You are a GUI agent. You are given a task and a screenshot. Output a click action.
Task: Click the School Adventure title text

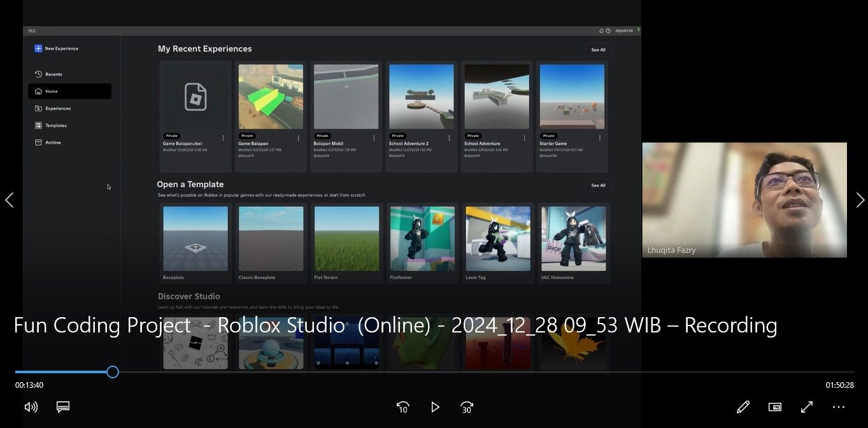(482, 144)
